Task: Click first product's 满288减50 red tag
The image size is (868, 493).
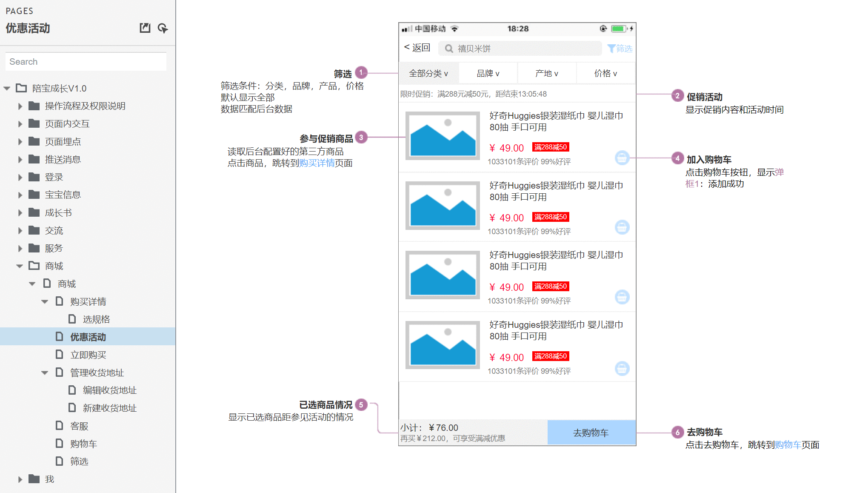Action: [551, 147]
